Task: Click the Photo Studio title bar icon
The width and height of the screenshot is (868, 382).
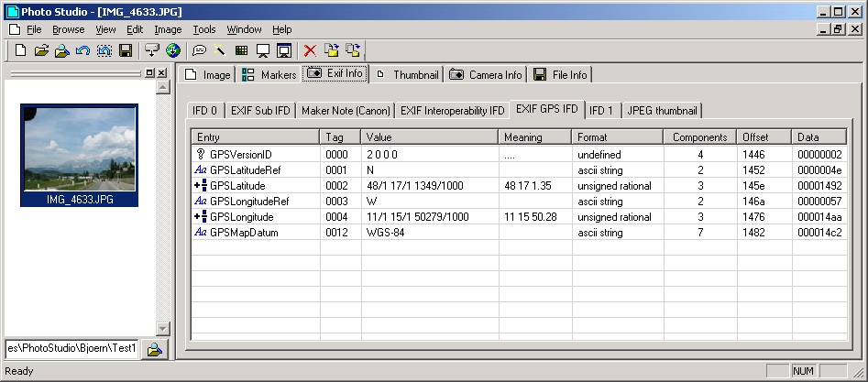Action: click(x=12, y=12)
